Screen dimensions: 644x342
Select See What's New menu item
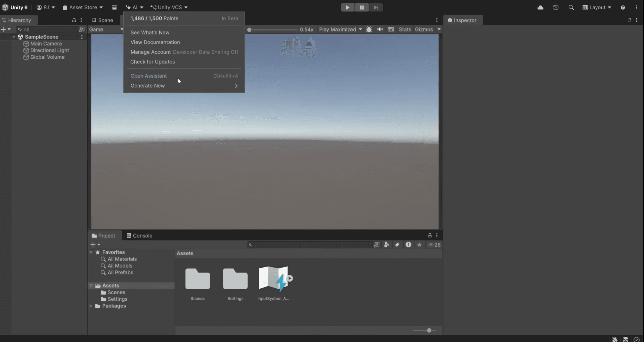[x=184, y=32]
